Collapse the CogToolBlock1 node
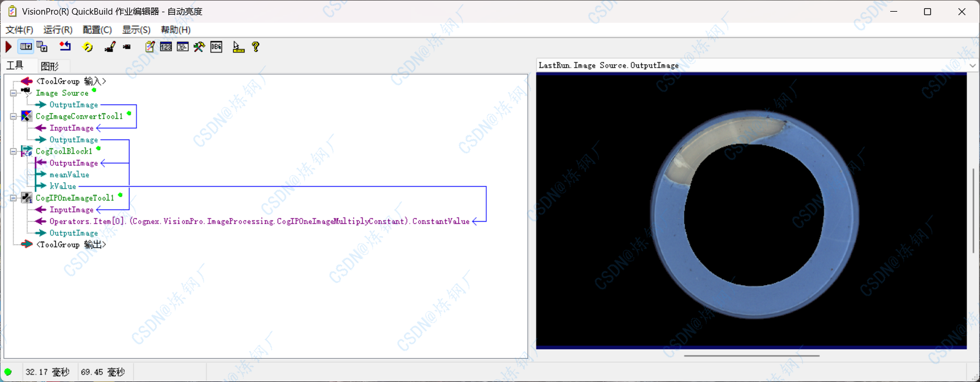Screen dimensions: 980x382 [x=13, y=152]
